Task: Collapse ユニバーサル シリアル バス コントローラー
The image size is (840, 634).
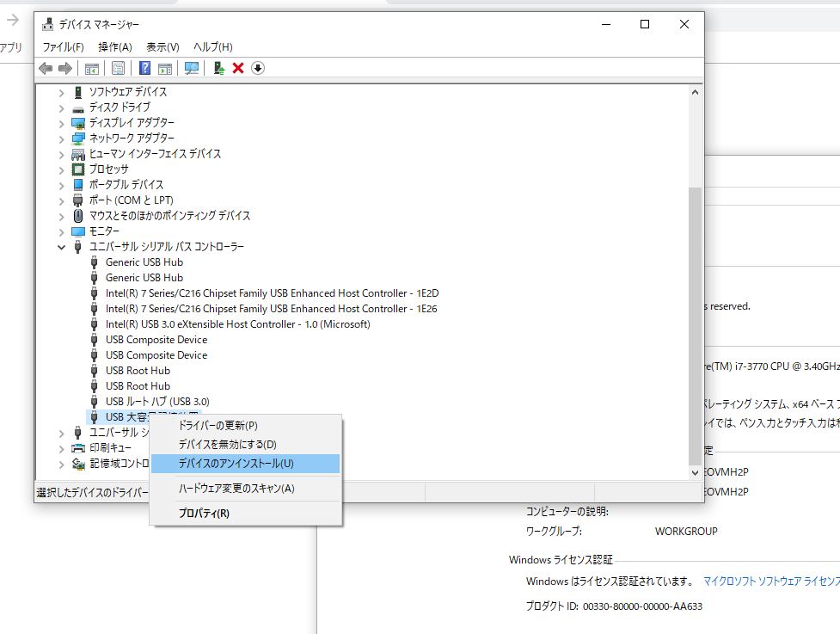Action: [x=60, y=246]
